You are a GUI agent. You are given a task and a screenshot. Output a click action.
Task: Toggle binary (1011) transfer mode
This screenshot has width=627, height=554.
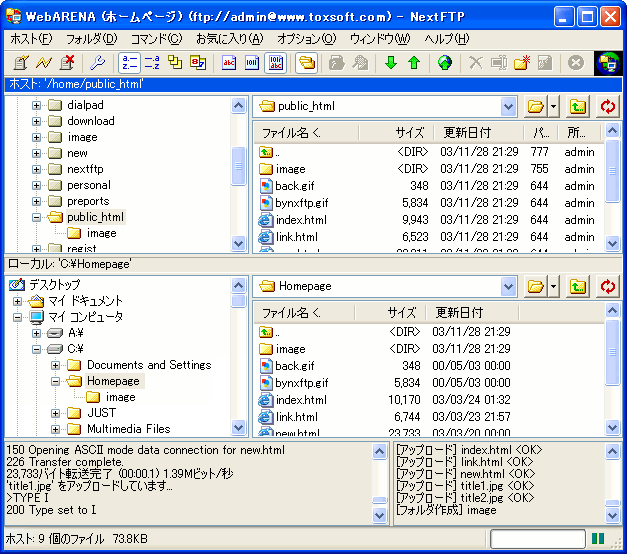[252, 63]
